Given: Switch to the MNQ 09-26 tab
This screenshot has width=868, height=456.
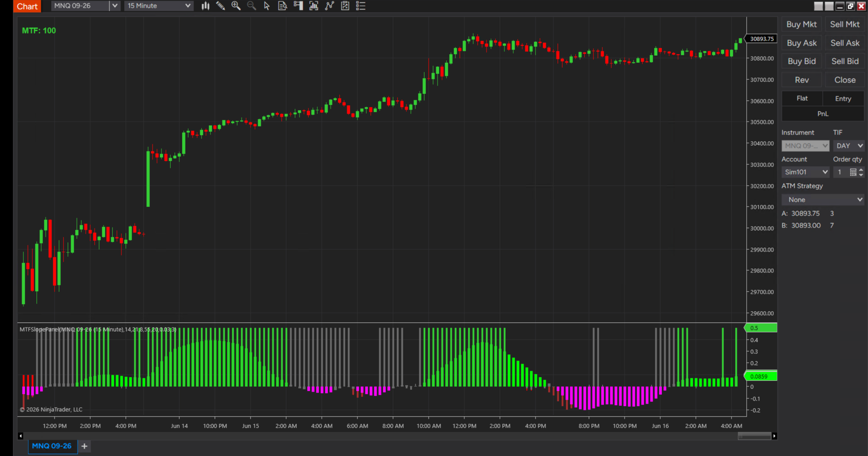Looking at the screenshot, I should point(52,446).
